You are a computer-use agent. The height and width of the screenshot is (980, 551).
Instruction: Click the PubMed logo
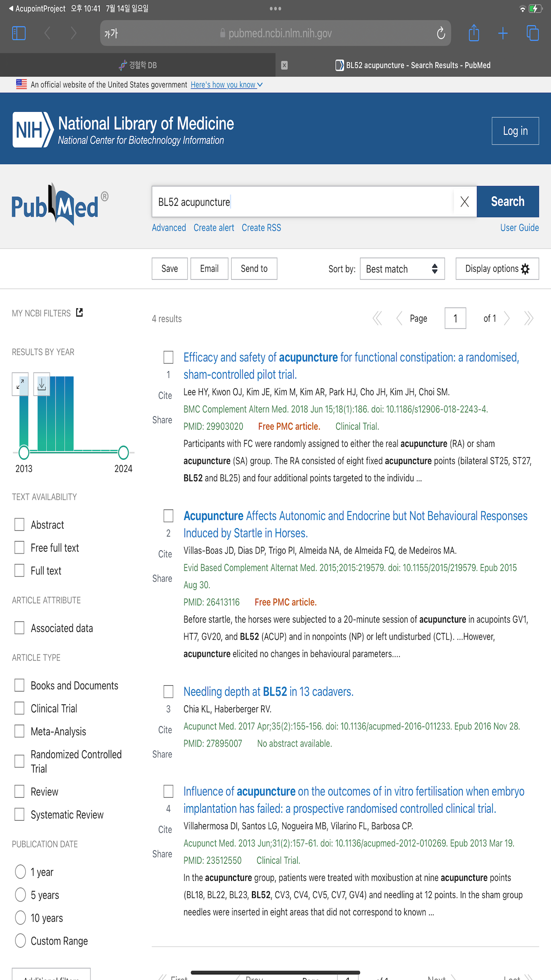click(60, 204)
